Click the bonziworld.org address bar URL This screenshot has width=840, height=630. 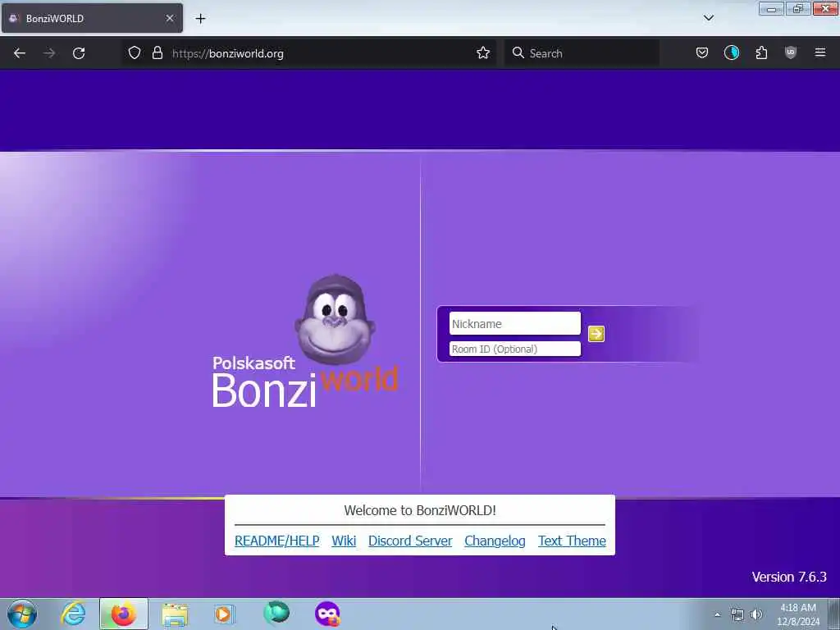tap(228, 53)
